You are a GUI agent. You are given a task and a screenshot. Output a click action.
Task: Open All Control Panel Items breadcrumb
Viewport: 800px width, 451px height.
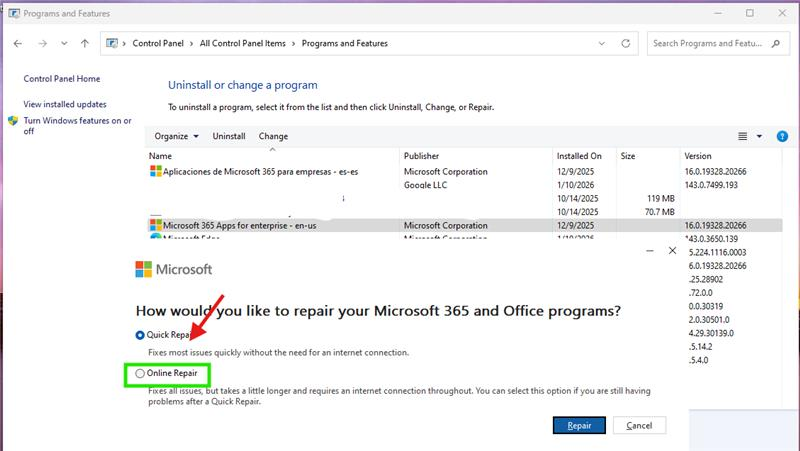click(x=242, y=43)
